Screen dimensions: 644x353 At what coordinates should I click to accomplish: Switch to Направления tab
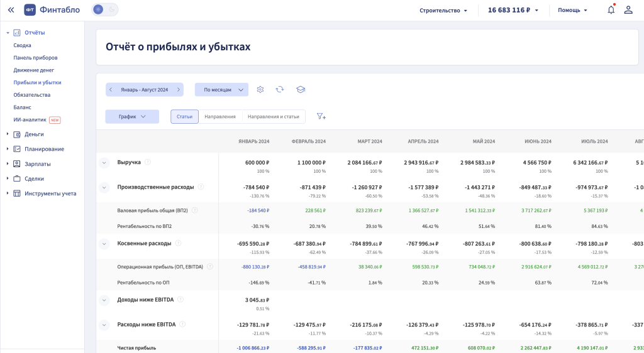(220, 116)
